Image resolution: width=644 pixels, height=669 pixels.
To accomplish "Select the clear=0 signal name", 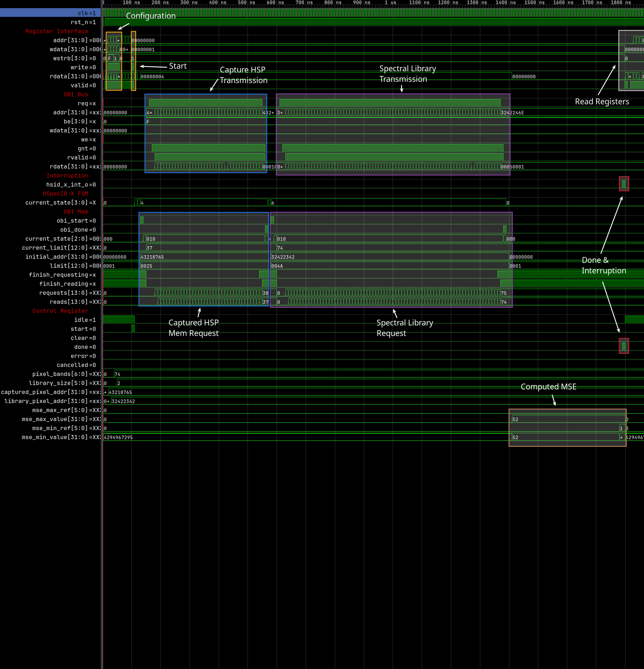I will (83, 338).
